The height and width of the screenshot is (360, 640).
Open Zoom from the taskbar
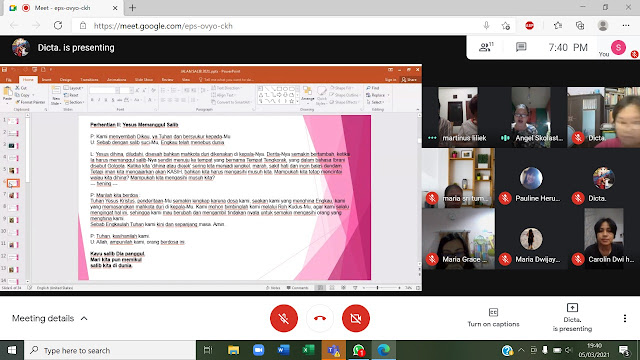(x=258, y=350)
